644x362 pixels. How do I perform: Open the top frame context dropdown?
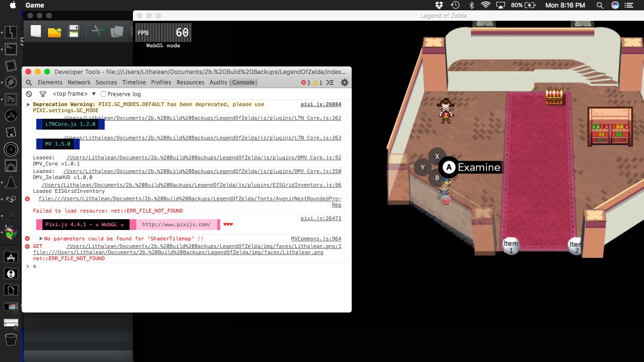74,94
